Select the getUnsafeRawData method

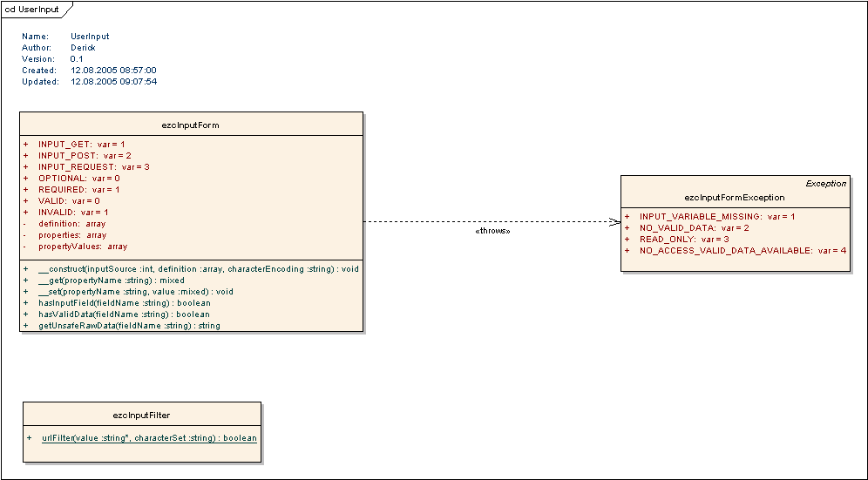pos(129,326)
